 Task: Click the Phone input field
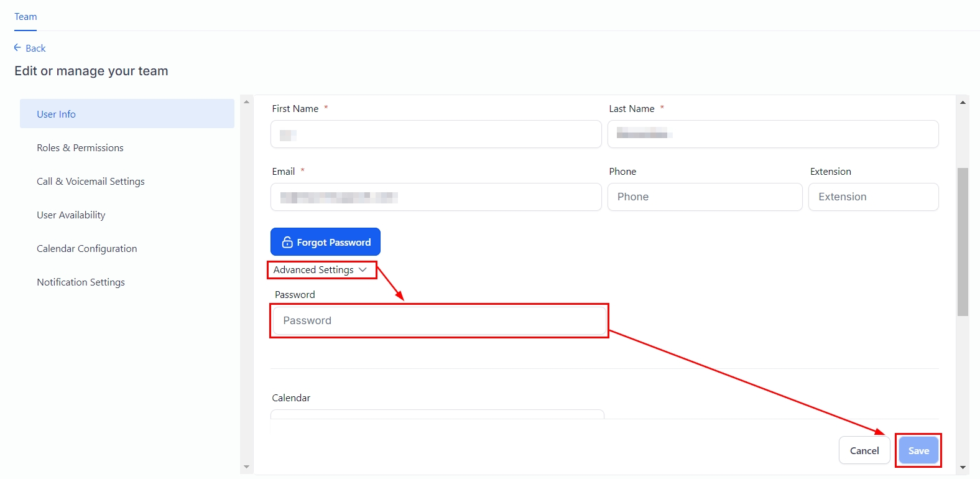pos(705,197)
